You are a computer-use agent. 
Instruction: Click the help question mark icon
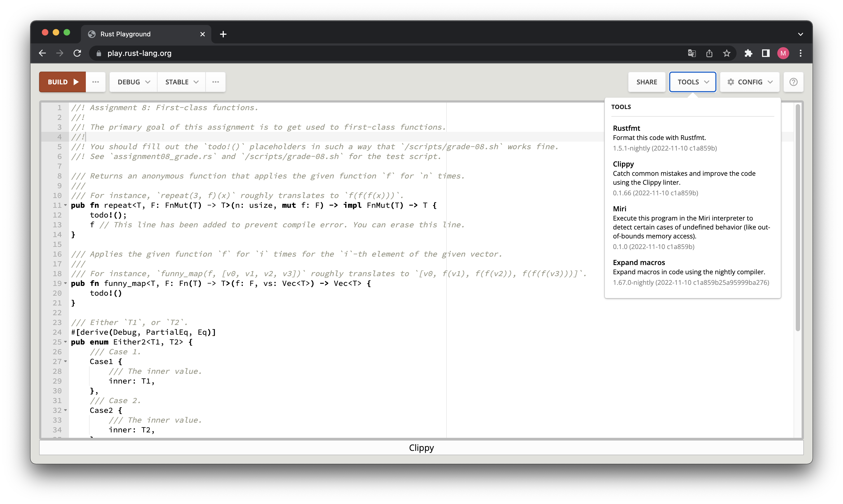coord(793,81)
